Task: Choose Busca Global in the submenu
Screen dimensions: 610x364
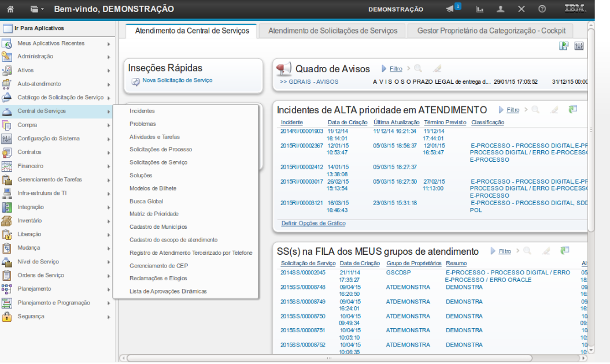Action: pyautogui.click(x=146, y=201)
